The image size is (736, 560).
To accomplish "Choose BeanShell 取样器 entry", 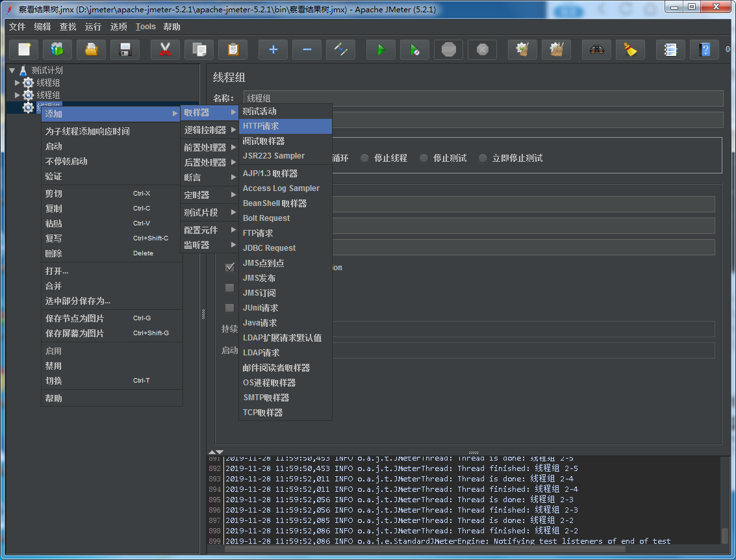I will pyautogui.click(x=285, y=203).
